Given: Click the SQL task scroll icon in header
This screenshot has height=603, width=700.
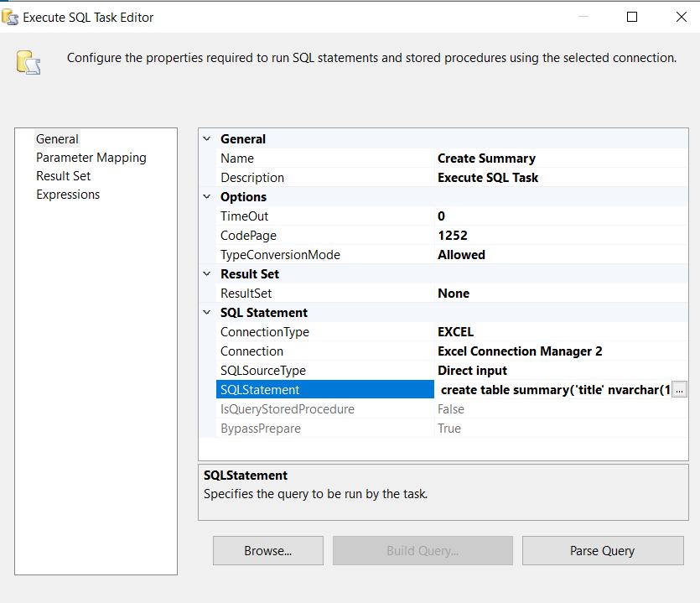Looking at the screenshot, I should 28,62.
